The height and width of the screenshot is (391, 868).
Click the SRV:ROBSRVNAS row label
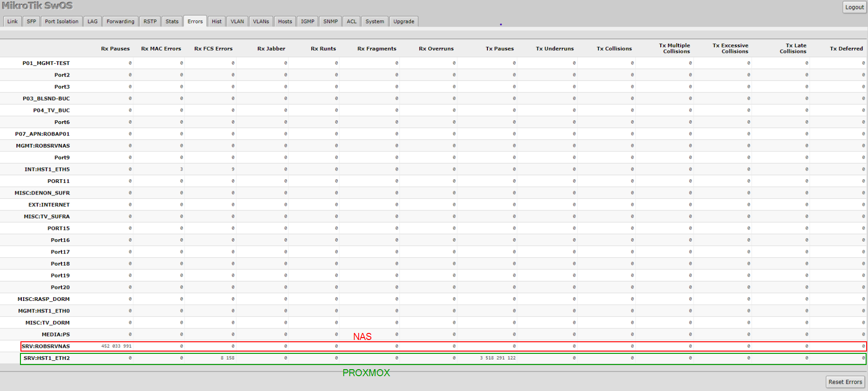coord(46,346)
